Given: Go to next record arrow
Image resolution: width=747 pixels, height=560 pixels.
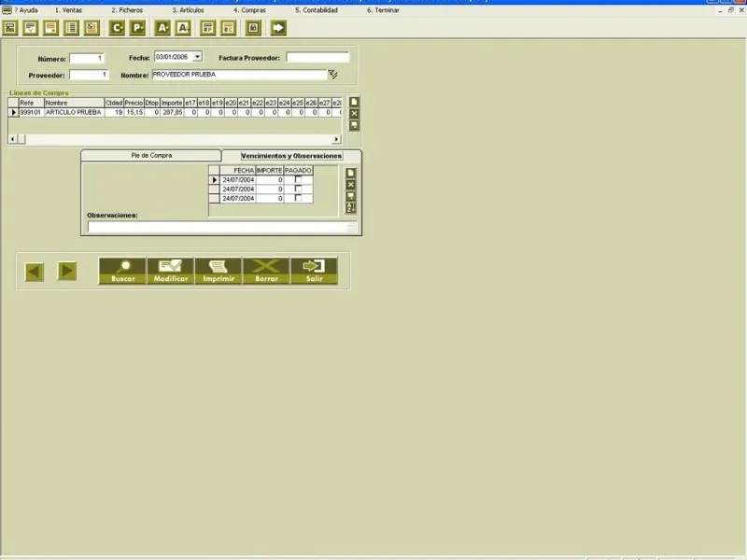Looking at the screenshot, I should (x=66, y=271).
